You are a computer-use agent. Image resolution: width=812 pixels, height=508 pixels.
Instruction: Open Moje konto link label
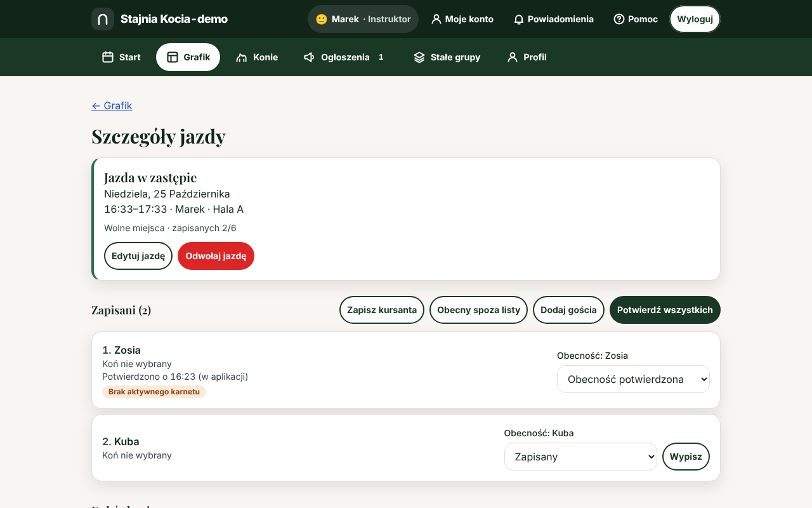(x=469, y=19)
